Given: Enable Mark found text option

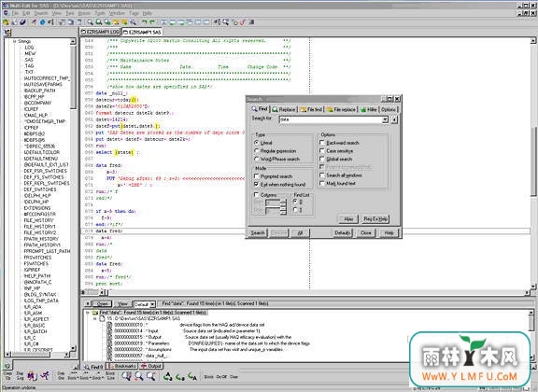Looking at the screenshot, I should pos(322,183).
